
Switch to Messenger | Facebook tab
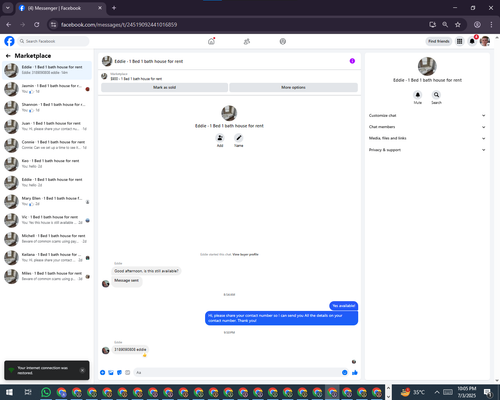[61, 8]
